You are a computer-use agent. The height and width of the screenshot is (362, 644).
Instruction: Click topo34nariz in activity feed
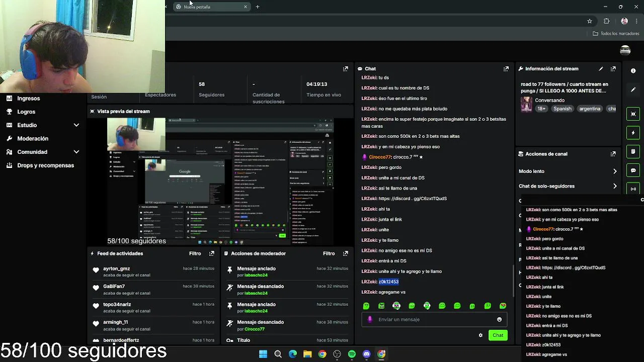pos(117,305)
